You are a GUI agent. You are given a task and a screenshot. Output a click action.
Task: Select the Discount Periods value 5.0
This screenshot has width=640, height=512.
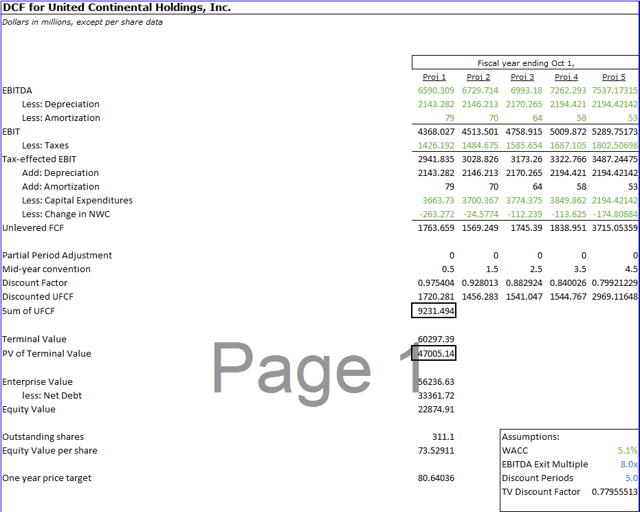tap(631, 478)
